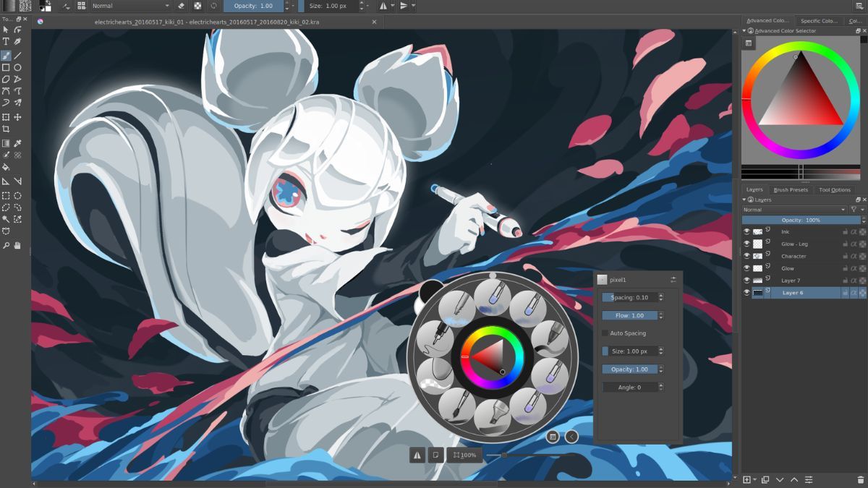This screenshot has height=488, width=868.
Task: Select the Freehand Brush tool
Action: (5, 56)
